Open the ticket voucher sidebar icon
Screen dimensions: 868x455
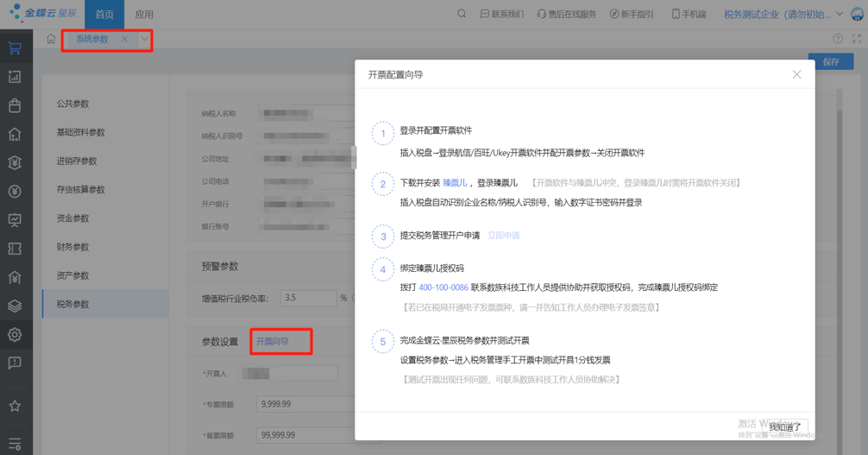click(x=15, y=249)
